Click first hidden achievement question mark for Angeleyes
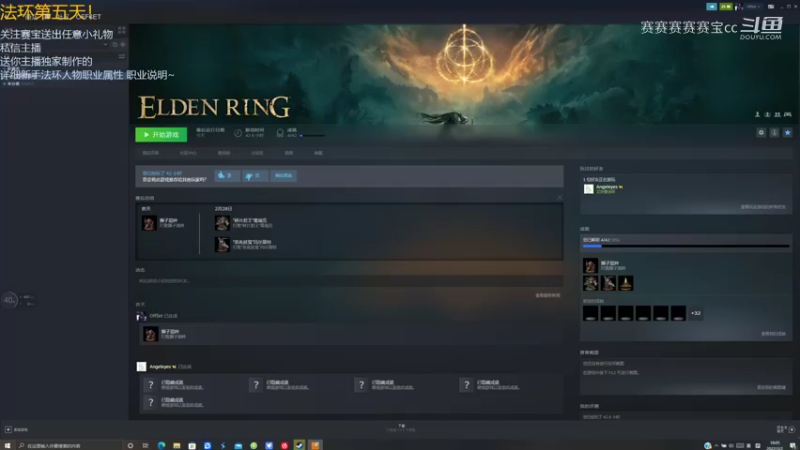This screenshot has height=450, width=800. point(151,385)
